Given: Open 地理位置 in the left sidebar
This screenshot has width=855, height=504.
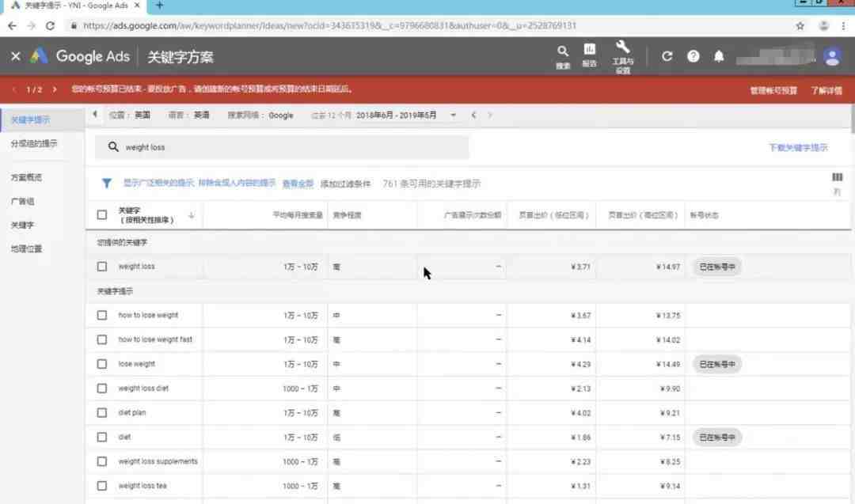Looking at the screenshot, I should pyautogui.click(x=26, y=249).
